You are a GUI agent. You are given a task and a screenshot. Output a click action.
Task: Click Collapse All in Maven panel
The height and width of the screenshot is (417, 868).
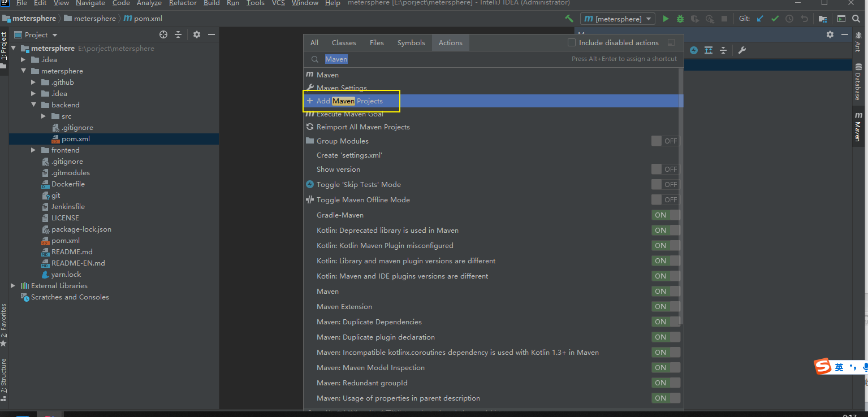click(x=723, y=50)
